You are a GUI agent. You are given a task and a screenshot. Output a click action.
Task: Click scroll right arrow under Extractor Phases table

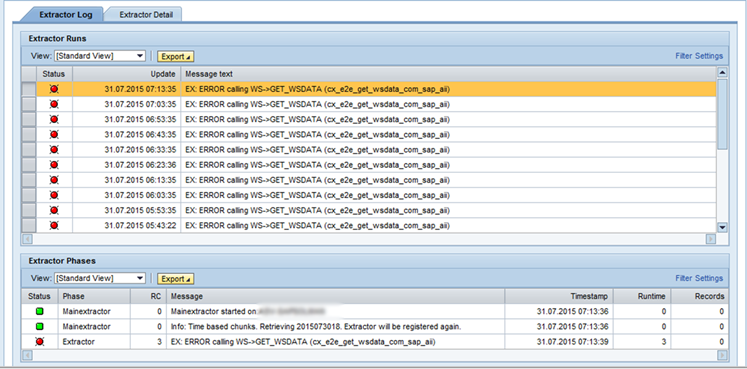tap(723, 355)
